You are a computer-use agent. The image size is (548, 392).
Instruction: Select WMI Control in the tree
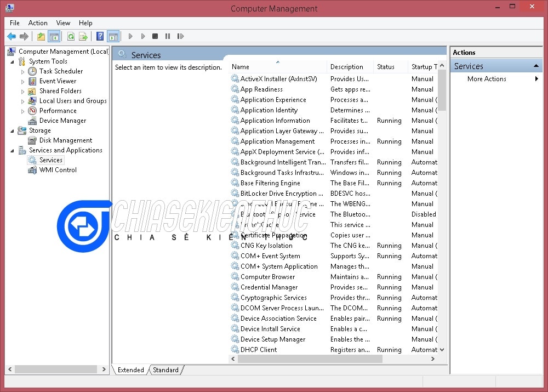(x=58, y=169)
